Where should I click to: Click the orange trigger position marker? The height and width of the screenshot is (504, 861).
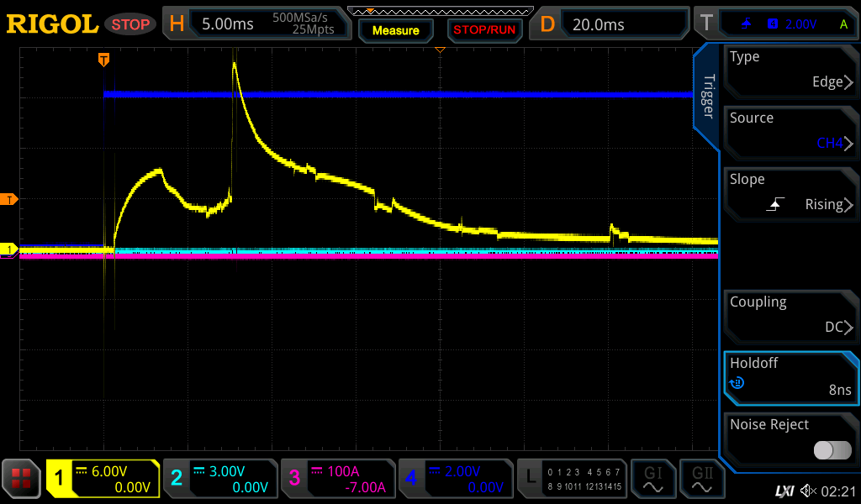(103, 60)
